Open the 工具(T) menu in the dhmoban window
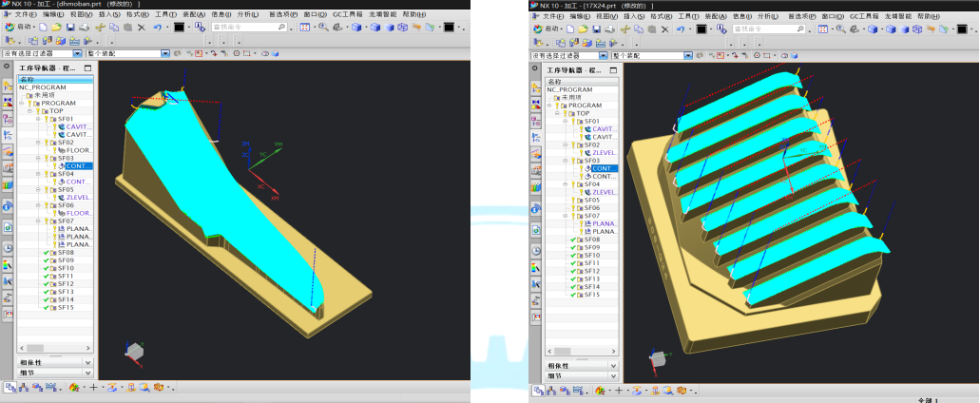This screenshot has height=403, width=980. (x=165, y=15)
